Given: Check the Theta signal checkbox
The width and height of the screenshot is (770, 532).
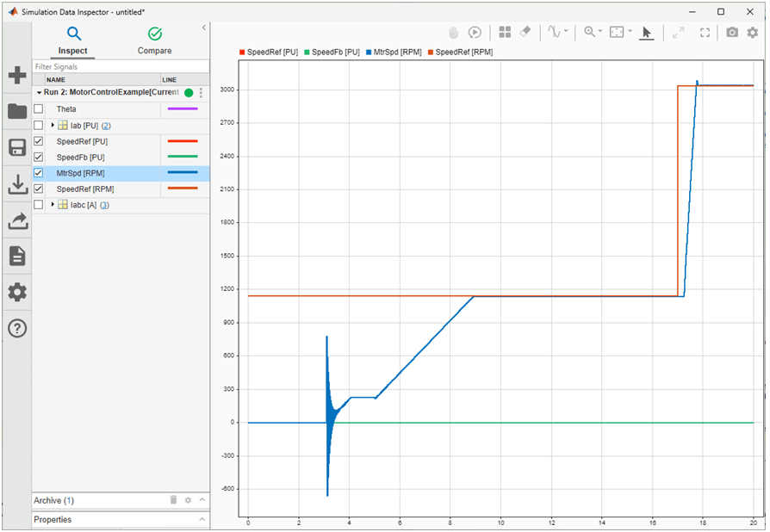Looking at the screenshot, I should [38, 109].
